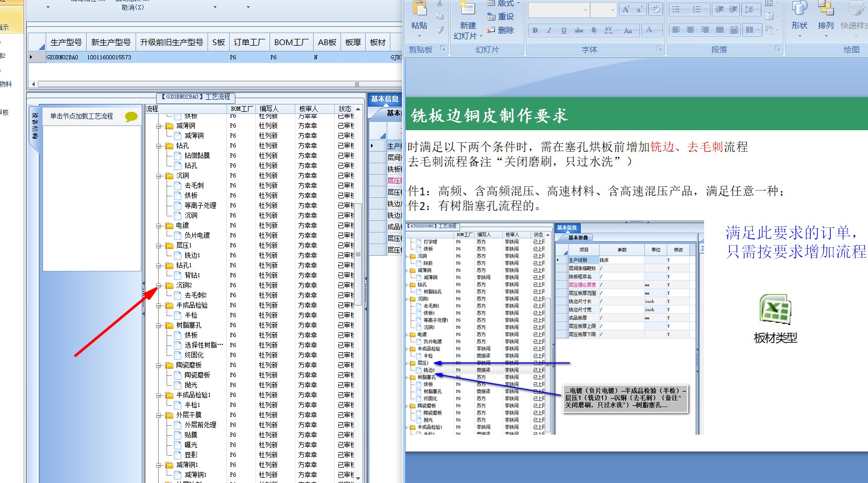Open the Font group dialog launcher
868x483 pixels.
[x=659, y=49]
